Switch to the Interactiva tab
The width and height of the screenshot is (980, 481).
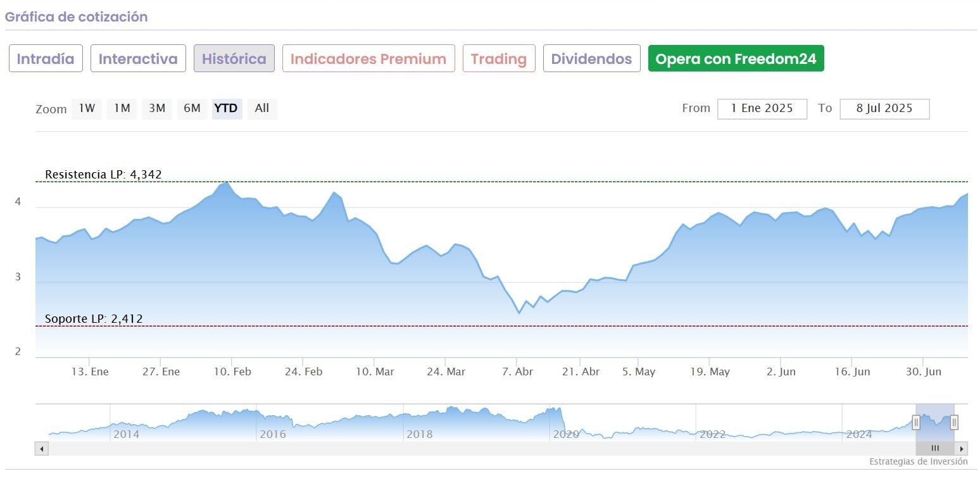138,59
